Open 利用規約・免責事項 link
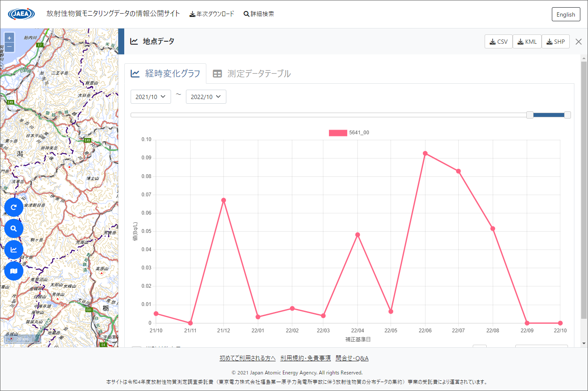 (305, 358)
